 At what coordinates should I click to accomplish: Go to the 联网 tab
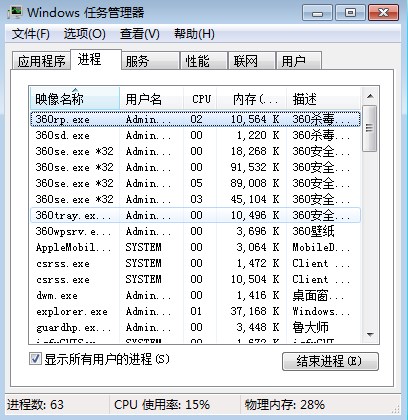pos(252,61)
